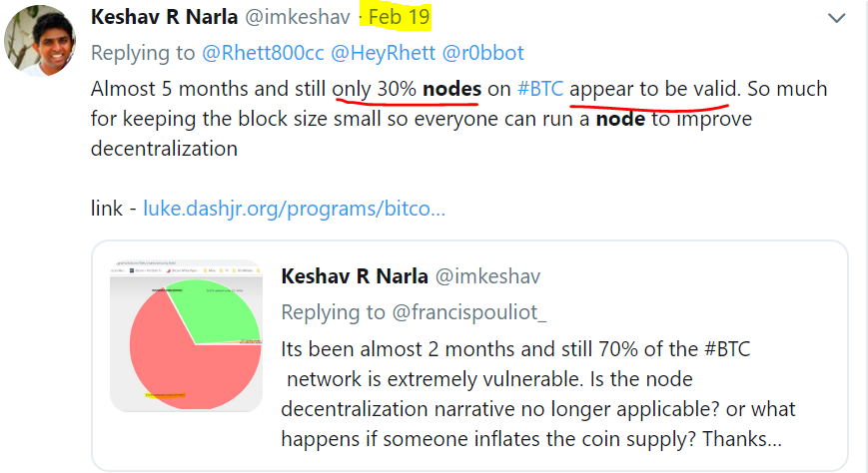Image resolution: width=868 pixels, height=473 pixels.
Task: Visit the @Rhett800cc mention
Action: [x=263, y=53]
